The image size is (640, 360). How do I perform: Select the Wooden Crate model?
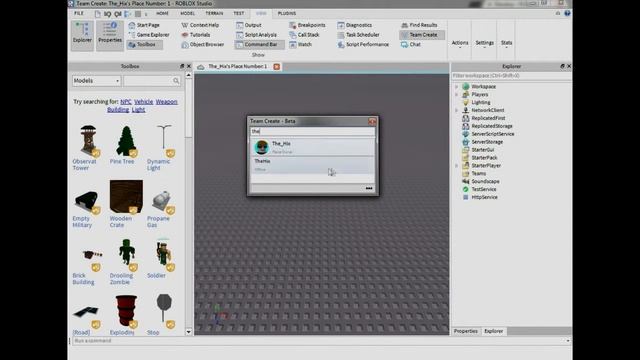click(126, 203)
